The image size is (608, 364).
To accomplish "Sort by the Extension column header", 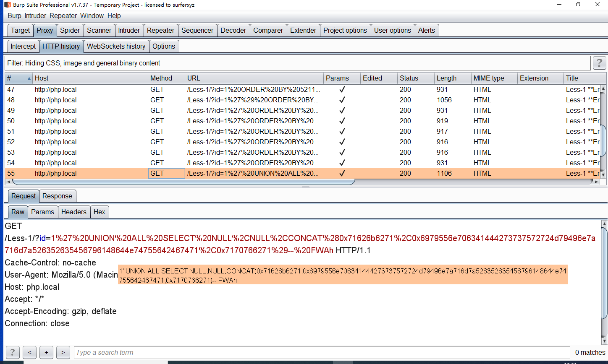I will tap(541, 78).
